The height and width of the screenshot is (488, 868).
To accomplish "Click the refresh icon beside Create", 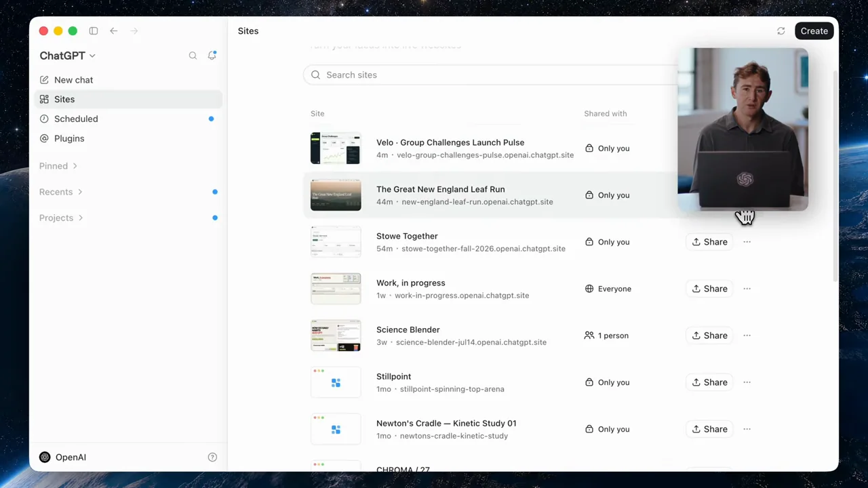I will click(x=781, y=31).
